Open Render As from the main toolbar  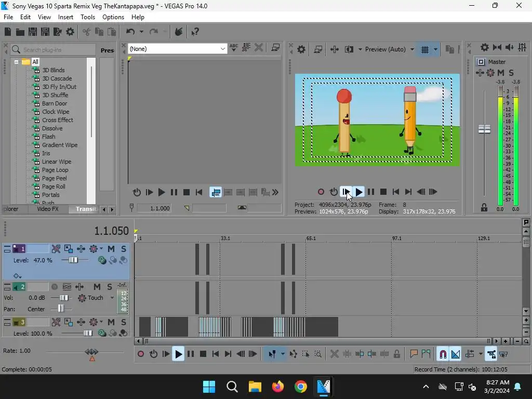point(57,32)
